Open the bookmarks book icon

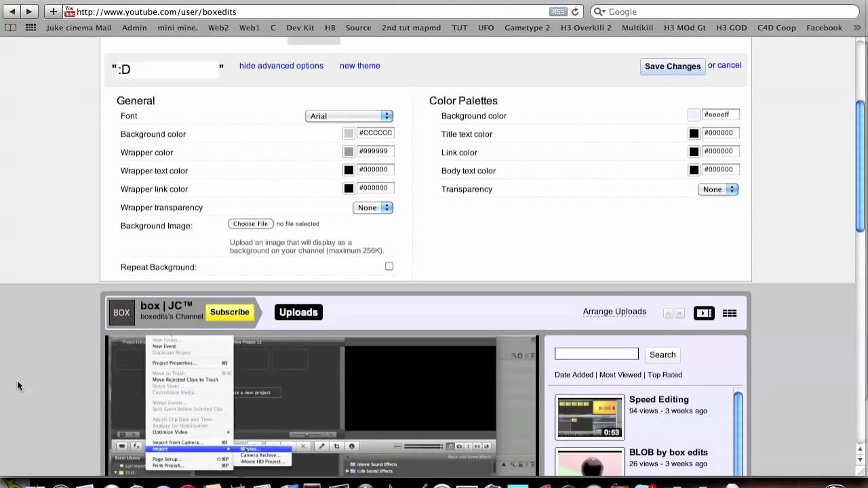pyautogui.click(x=10, y=28)
